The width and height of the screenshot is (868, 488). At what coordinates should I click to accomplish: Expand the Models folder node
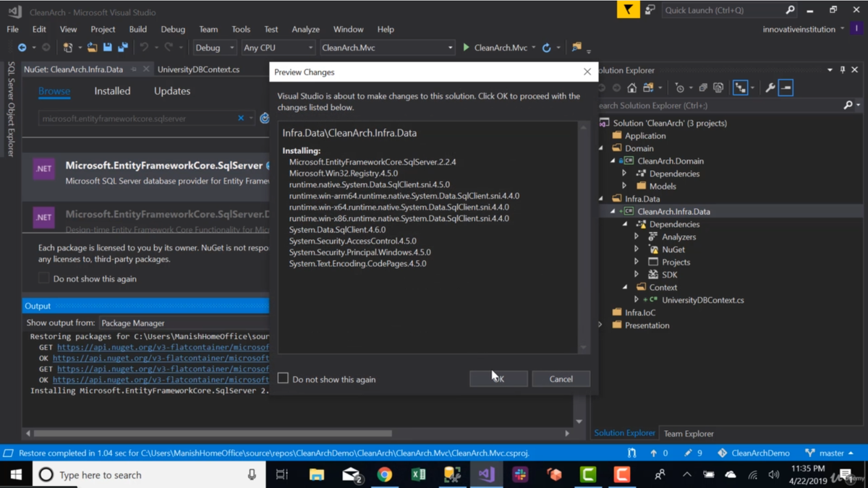(x=624, y=186)
